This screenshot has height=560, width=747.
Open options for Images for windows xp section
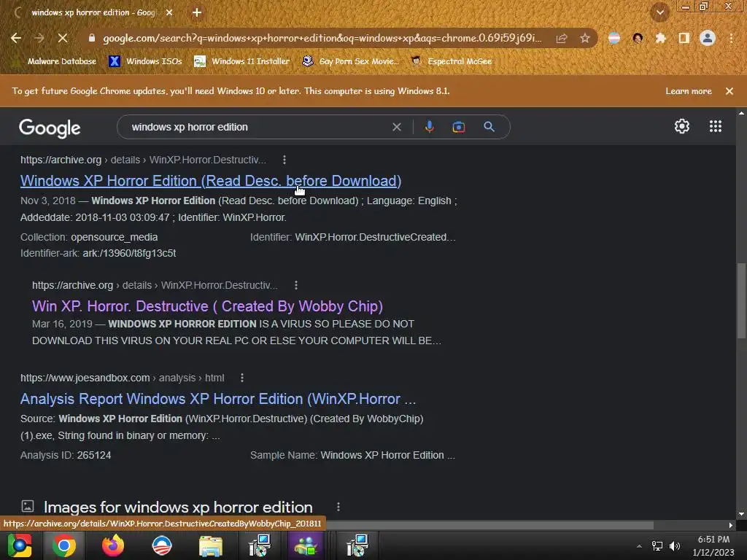click(338, 507)
